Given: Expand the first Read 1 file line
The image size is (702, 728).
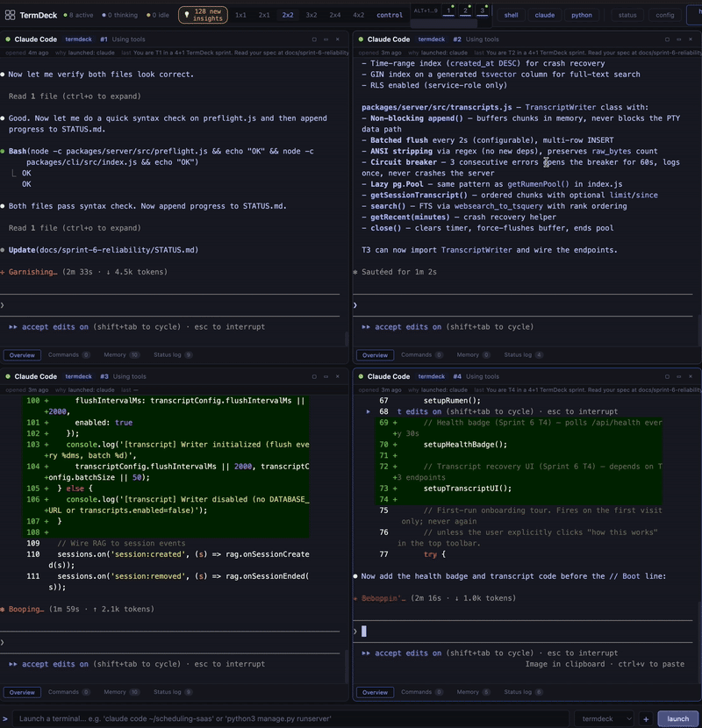Looking at the screenshot, I should point(75,96).
